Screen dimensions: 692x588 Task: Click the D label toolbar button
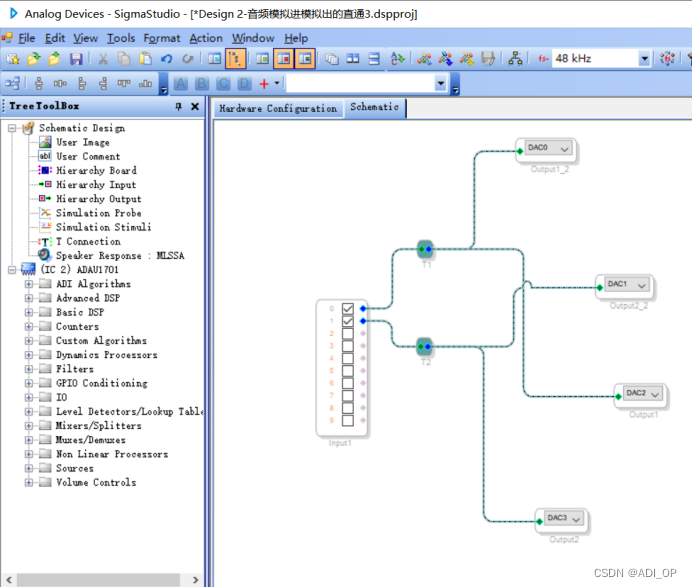point(244,83)
